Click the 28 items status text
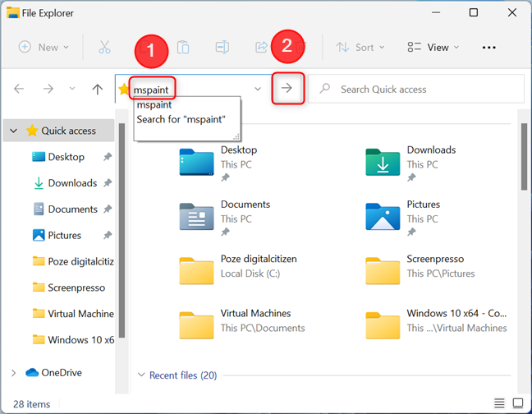Image resolution: width=532 pixels, height=414 pixels. 31,404
